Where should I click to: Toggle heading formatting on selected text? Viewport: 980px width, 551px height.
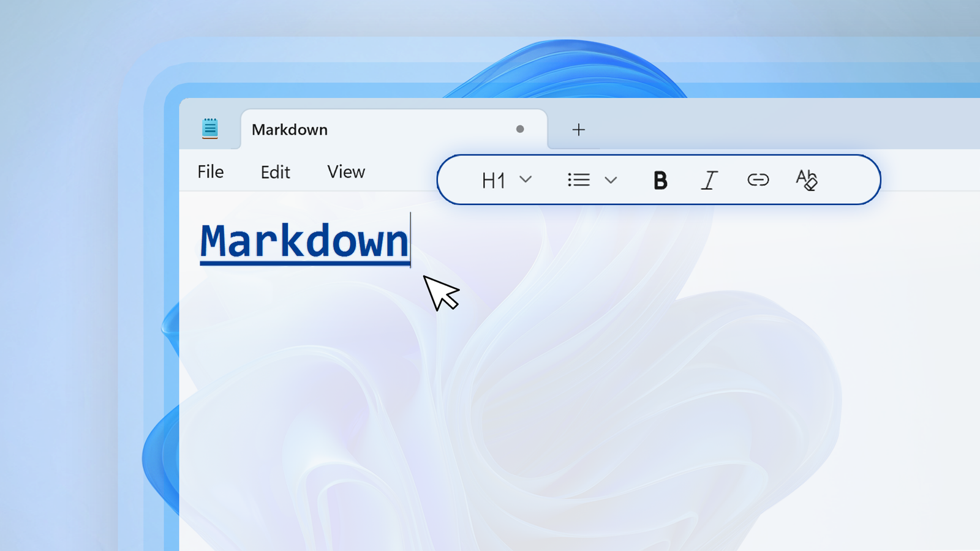click(x=493, y=179)
